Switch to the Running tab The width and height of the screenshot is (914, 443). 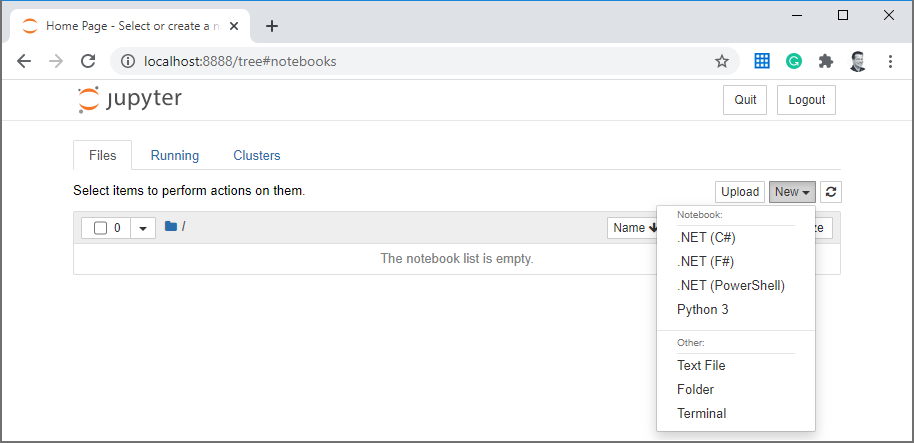pyautogui.click(x=175, y=156)
